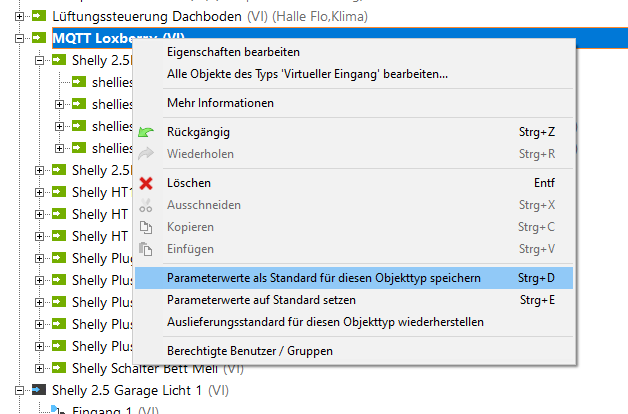Click the red X Löschen icon
The image size is (628, 414).
[147, 183]
